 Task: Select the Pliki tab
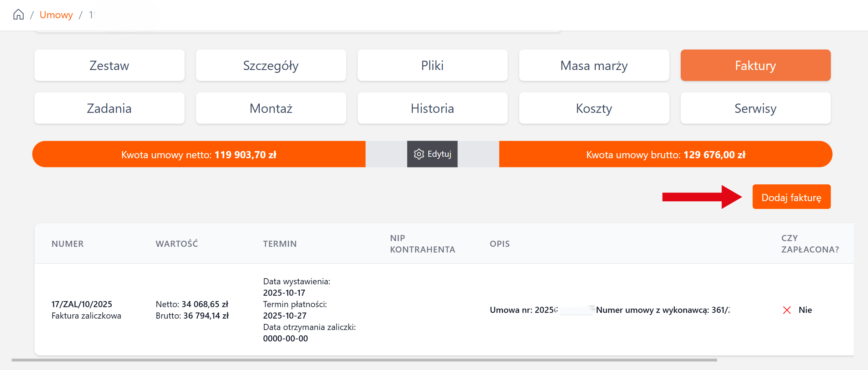click(432, 65)
